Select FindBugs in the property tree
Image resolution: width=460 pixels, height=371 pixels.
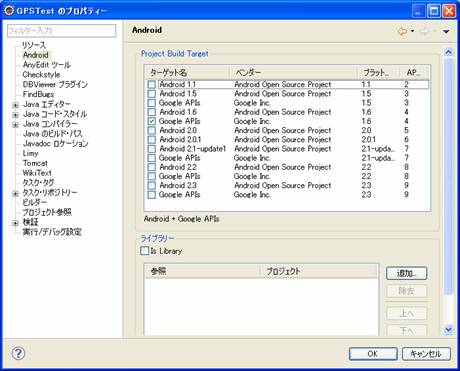click(x=38, y=94)
